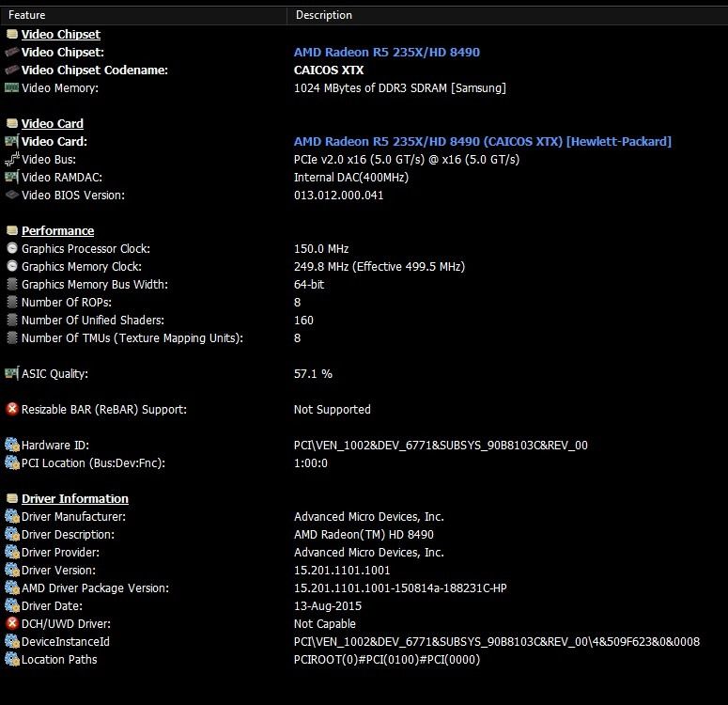728x705 pixels.
Task: Click the chip icon beside Number Of TMUs
Action: [x=12, y=337]
